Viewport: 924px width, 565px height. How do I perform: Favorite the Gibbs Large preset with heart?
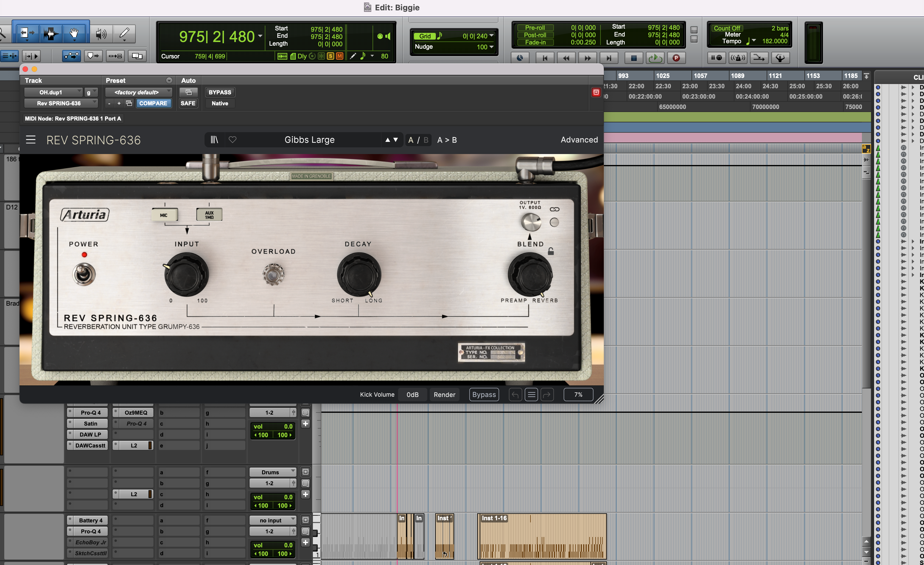point(233,139)
